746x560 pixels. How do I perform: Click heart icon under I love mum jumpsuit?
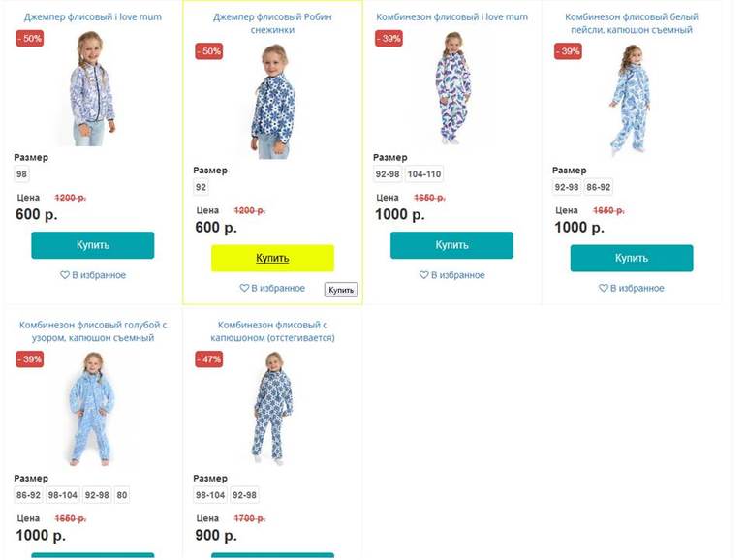(x=424, y=275)
